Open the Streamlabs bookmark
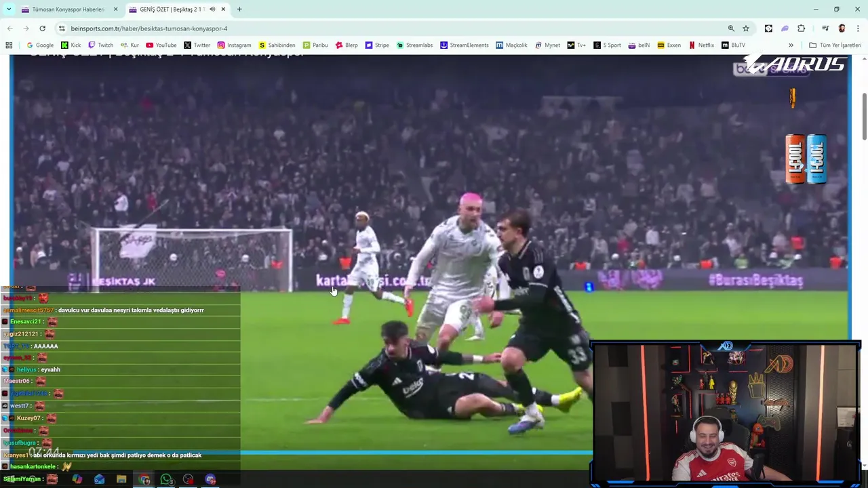The image size is (868, 488). click(x=414, y=45)
